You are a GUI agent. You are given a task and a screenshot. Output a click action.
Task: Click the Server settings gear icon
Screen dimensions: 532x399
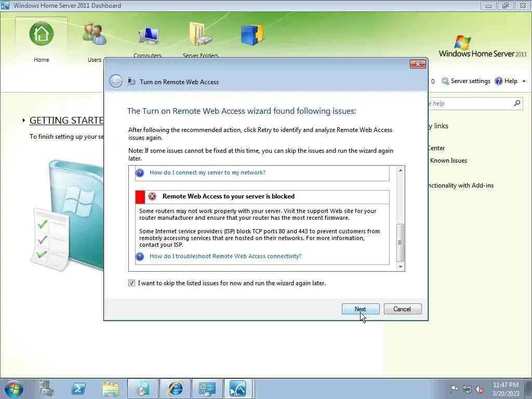445,81
